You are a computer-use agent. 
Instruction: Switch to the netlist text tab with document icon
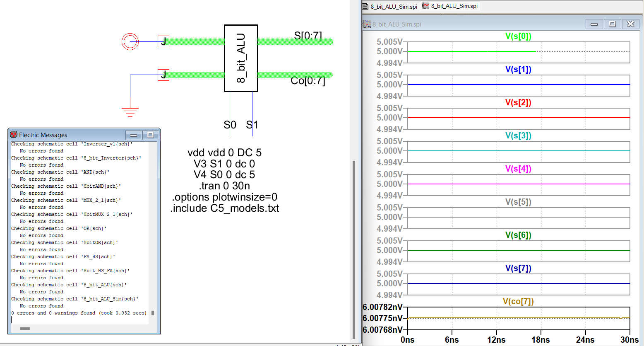point(390,6)
